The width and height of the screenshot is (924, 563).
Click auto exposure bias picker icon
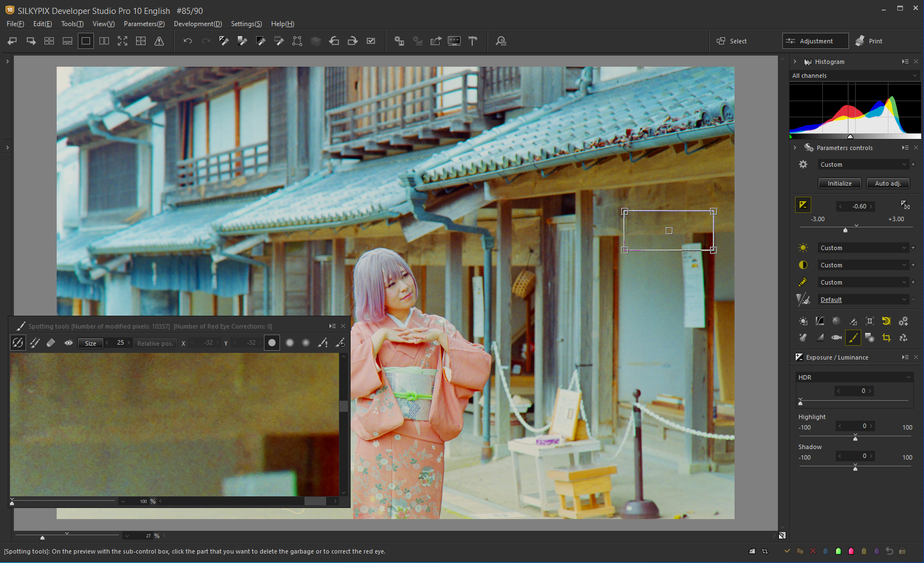[x=905, y=205]
